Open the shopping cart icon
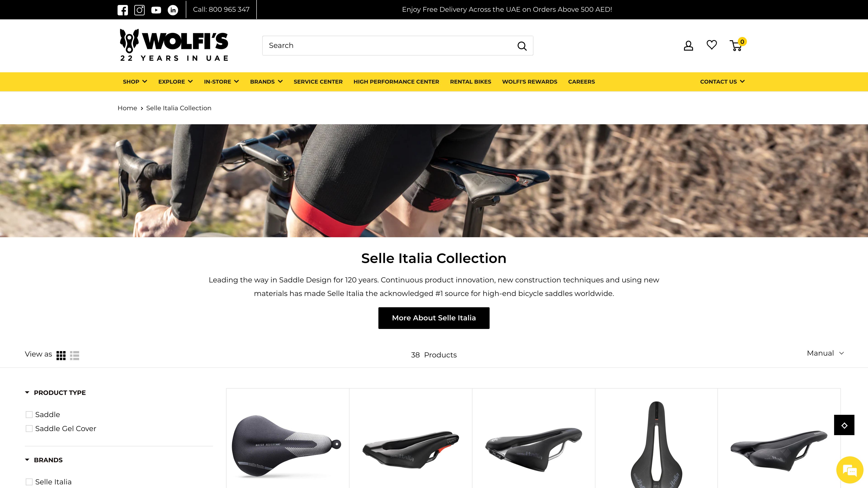Viewport: 868px width, 488px height. pos(737,45)
